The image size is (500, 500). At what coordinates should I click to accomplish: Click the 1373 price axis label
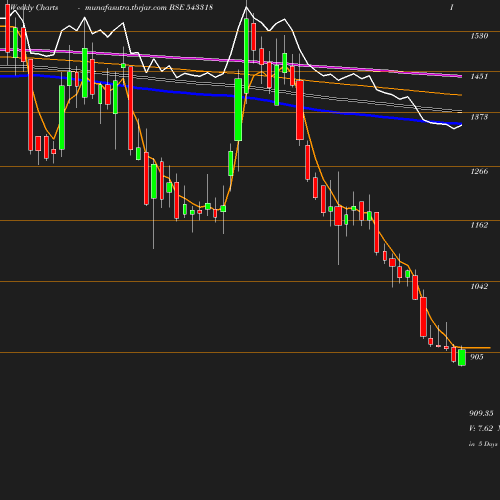[479, 117]
